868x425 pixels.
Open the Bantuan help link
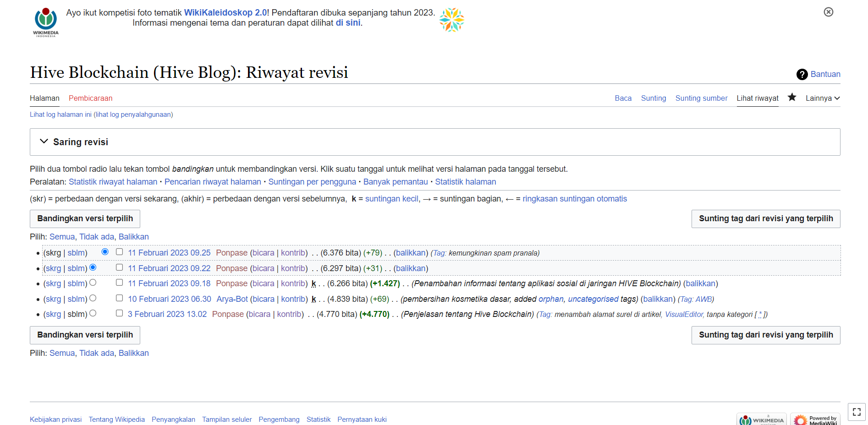825,74
